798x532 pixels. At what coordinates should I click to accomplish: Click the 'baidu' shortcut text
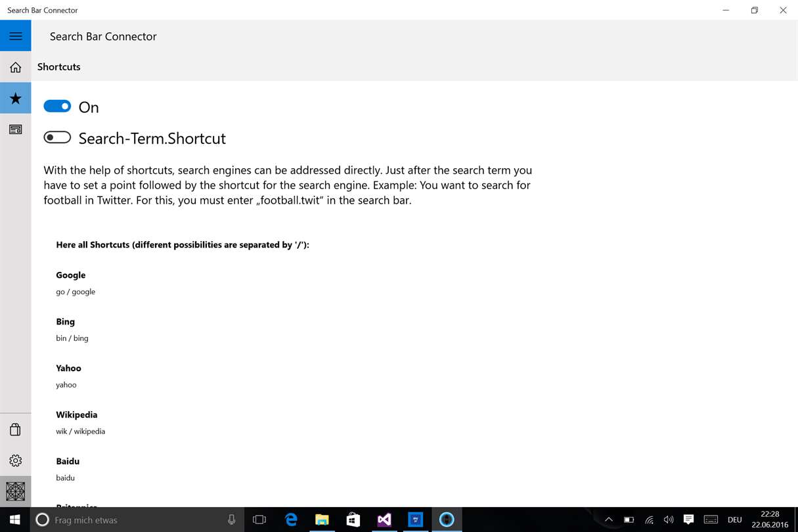66,478
